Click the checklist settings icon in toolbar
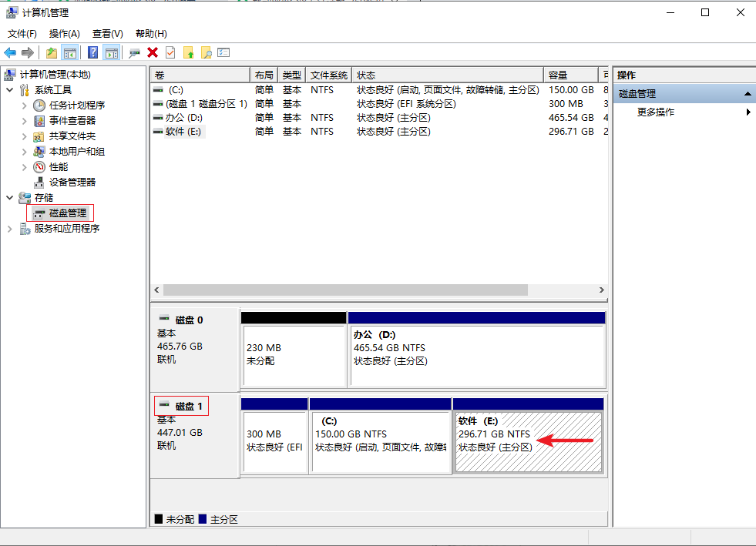Viewport: 756px width, 546px height. (224, 52)
